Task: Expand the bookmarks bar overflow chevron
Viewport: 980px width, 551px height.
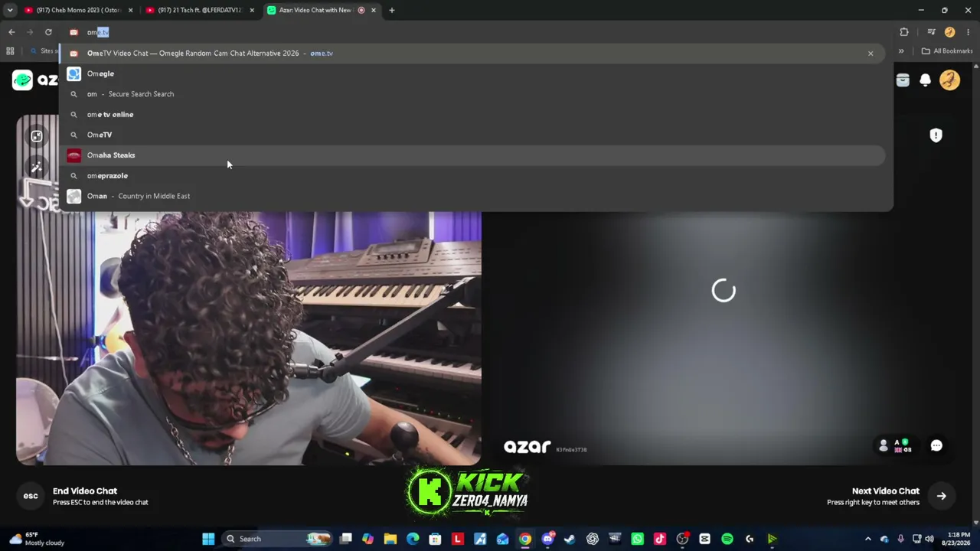Action: pyautogui.click(x=901, y=51)
